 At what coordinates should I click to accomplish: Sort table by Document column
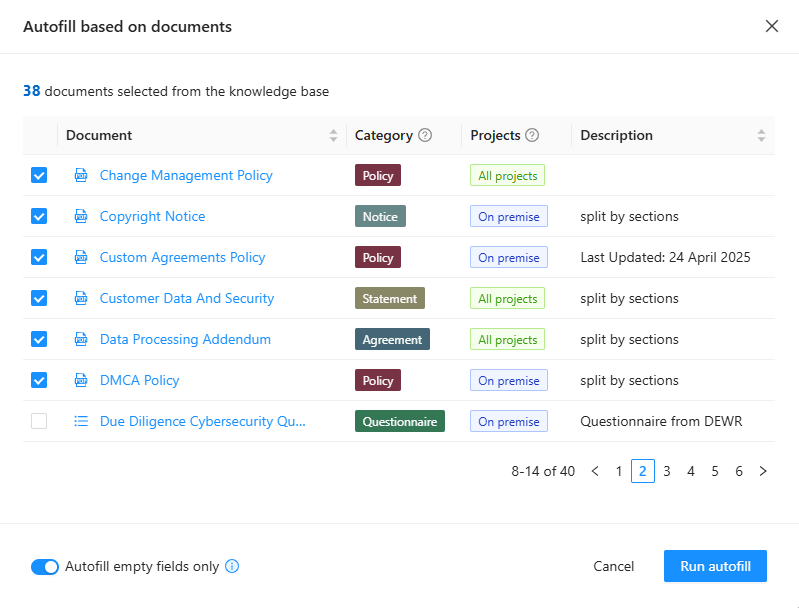click(x=333, y=136)
